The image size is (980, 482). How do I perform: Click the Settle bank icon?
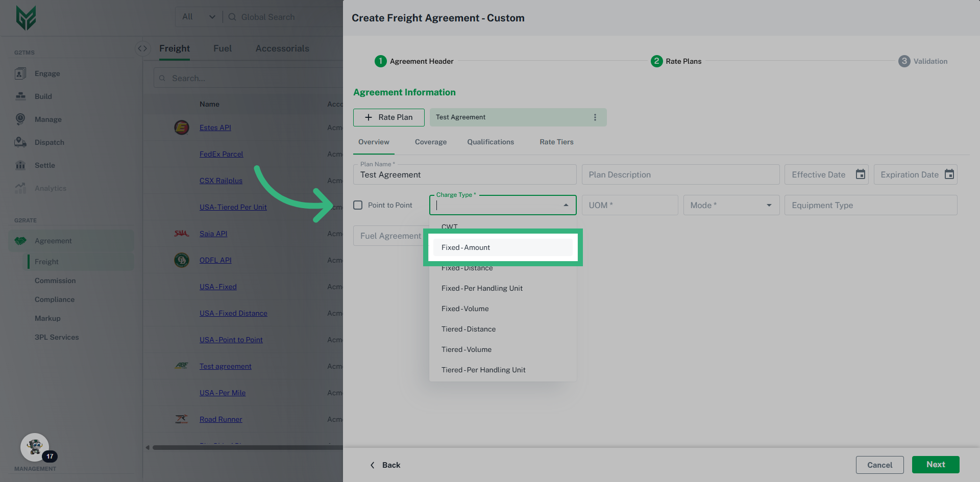tap(20, 165)
